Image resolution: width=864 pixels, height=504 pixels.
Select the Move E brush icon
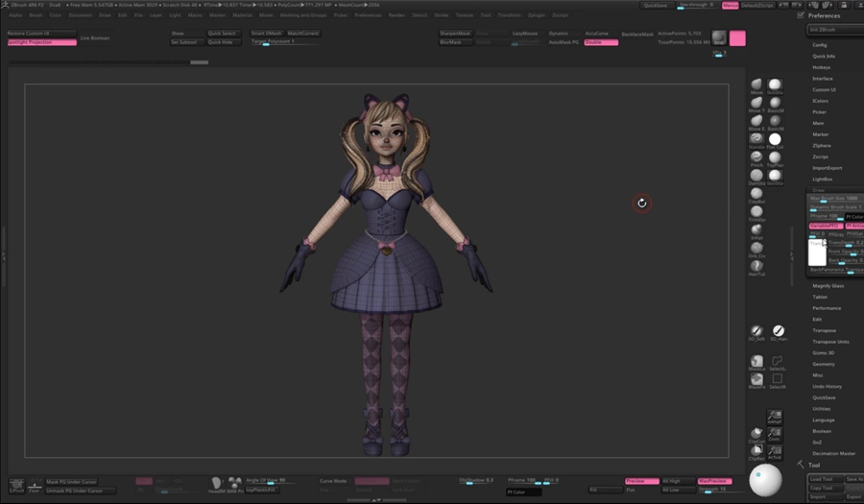[x=756, y=121]
